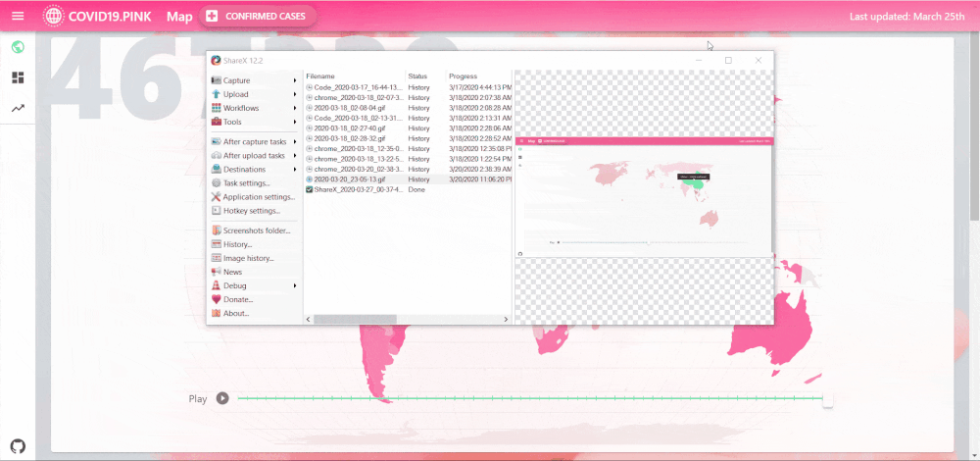Image resolution: width=980 pixels, height=461 pixels.
Task: Click the Image history icon
Action: pos(217,258)
